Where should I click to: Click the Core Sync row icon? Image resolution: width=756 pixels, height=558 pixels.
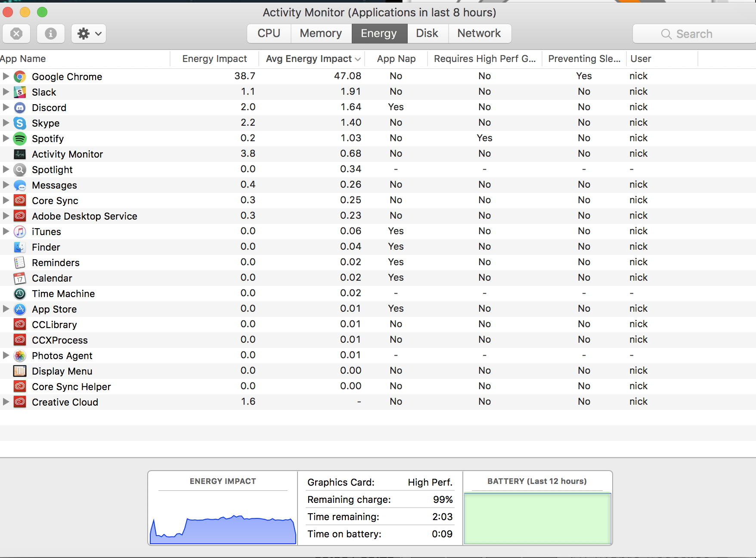coord(20,201)
